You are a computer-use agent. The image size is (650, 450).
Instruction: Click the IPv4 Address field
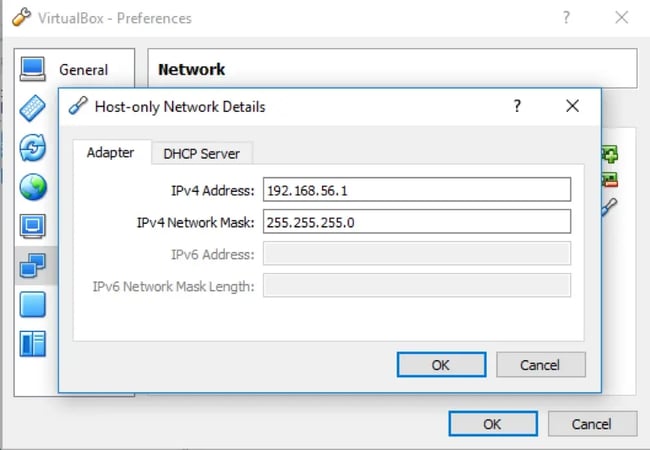416,190
